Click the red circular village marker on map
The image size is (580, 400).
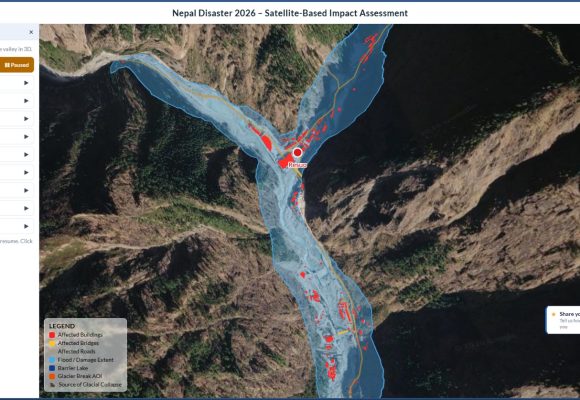coord(297,152)
